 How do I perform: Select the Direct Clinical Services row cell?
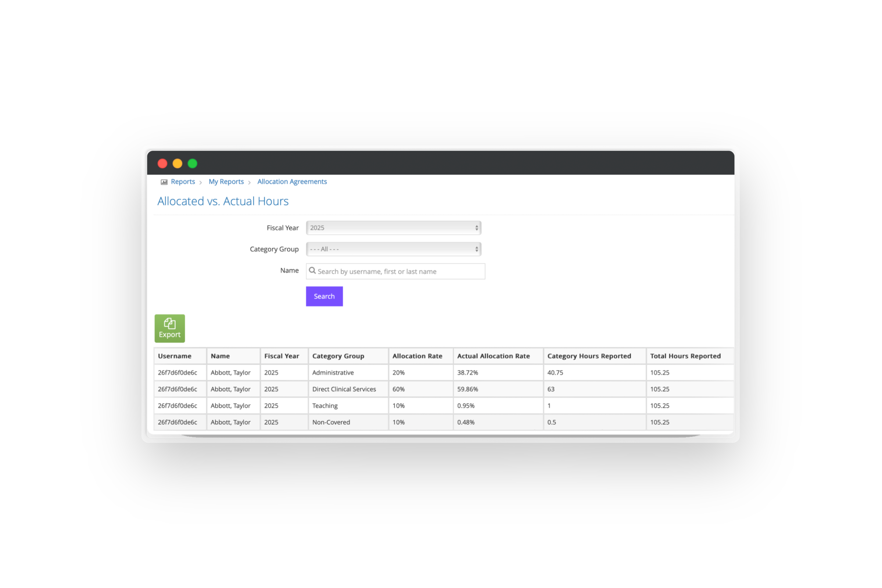pyautogui.click(x=344, y=389)
